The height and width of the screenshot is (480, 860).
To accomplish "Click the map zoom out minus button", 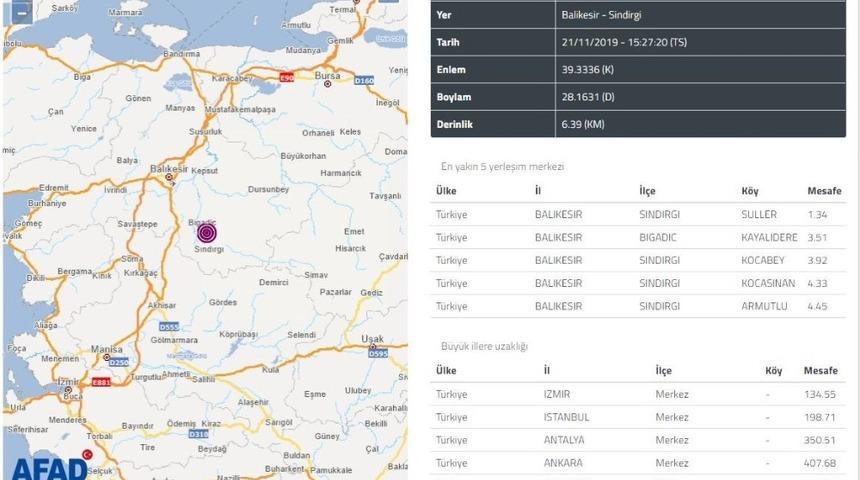I will [x=22, y=15].
